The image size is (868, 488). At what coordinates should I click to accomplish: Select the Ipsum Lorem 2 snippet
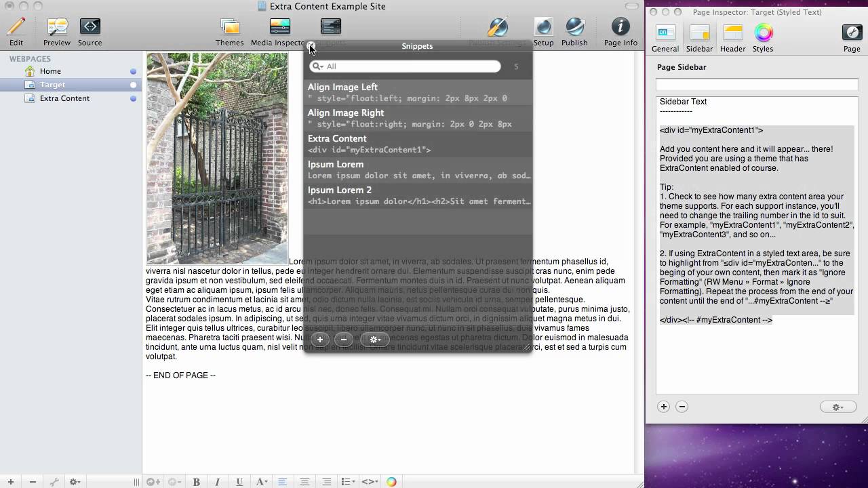click(418, 195)
